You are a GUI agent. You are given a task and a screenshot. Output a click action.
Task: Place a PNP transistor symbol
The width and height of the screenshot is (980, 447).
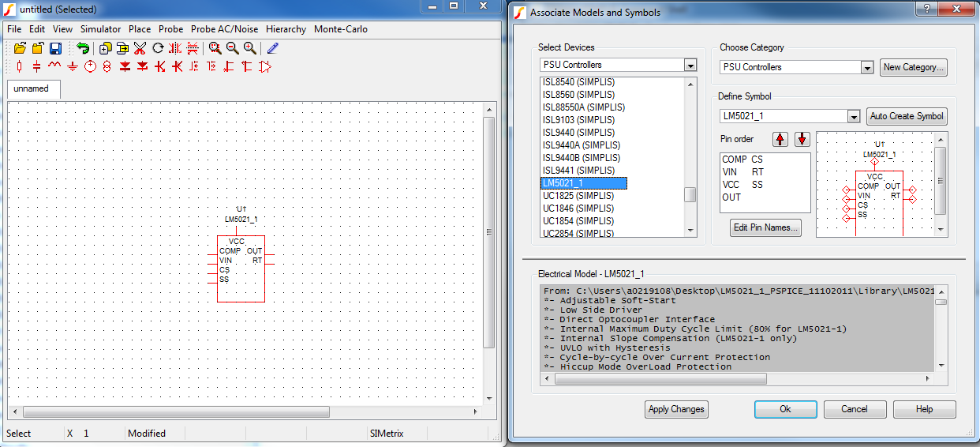click(x=178, y=66)
